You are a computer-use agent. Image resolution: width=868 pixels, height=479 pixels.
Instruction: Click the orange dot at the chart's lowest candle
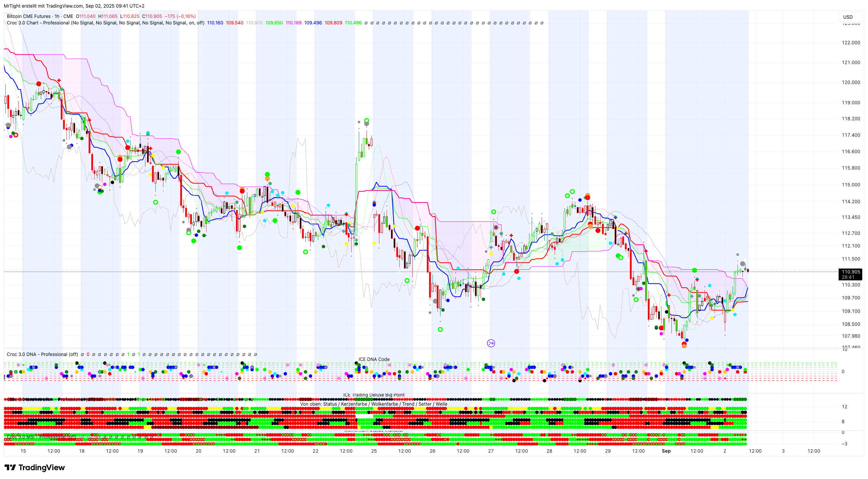tap(684, 346)
